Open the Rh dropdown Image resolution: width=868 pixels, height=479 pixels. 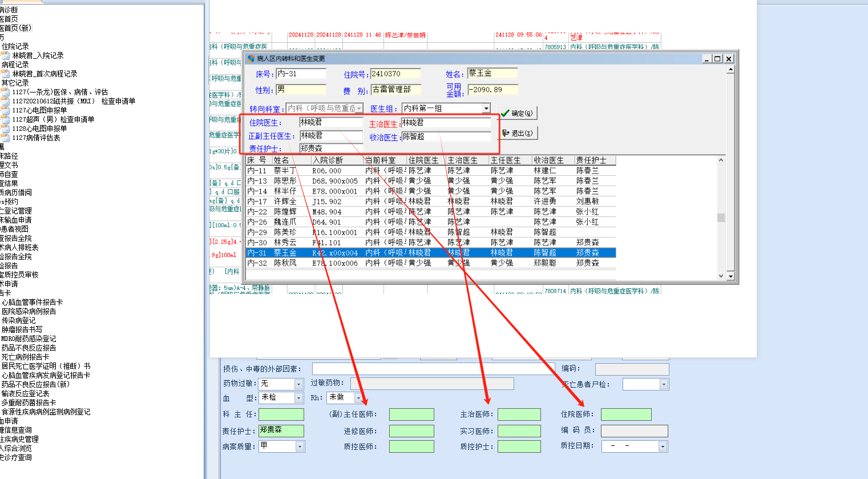click(358, 398)
